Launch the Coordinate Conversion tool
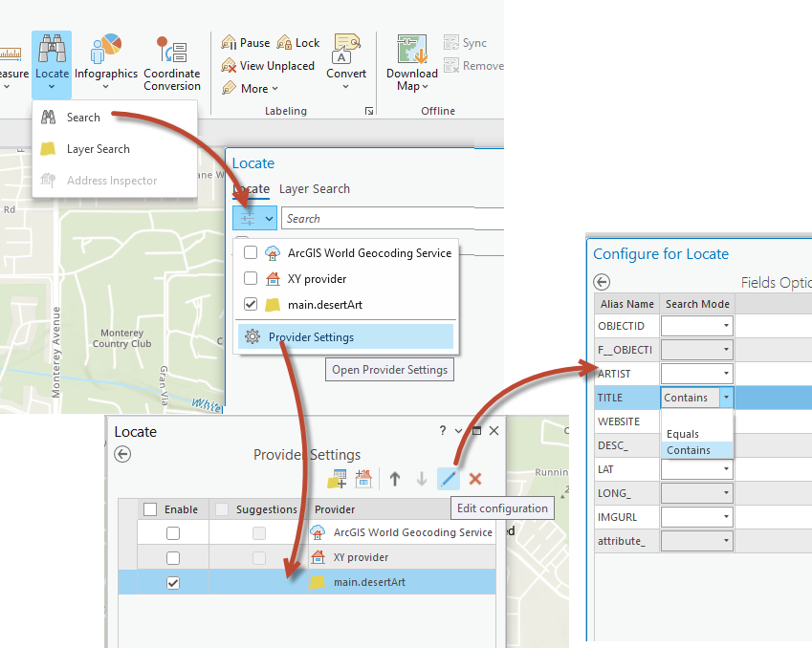812x648 pixels. tap(172, 64)
